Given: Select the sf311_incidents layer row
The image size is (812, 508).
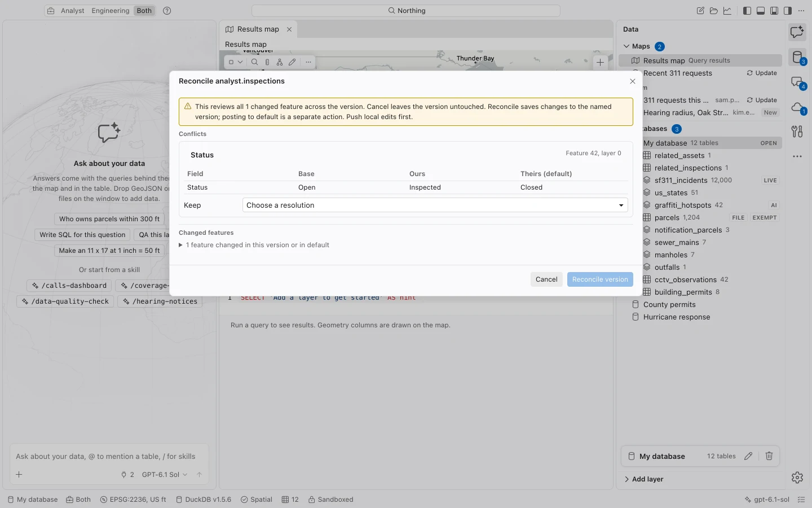Looking at the screenshot, I should [712, 181].
